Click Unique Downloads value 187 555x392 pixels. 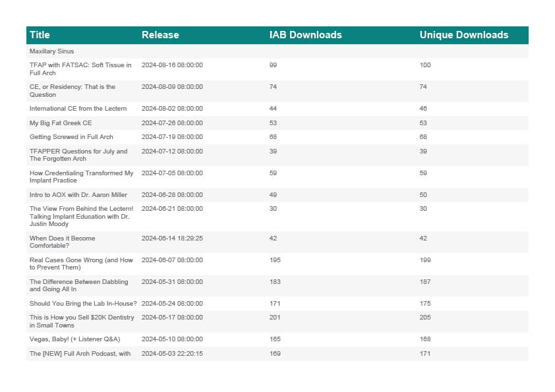pos(425,282)
